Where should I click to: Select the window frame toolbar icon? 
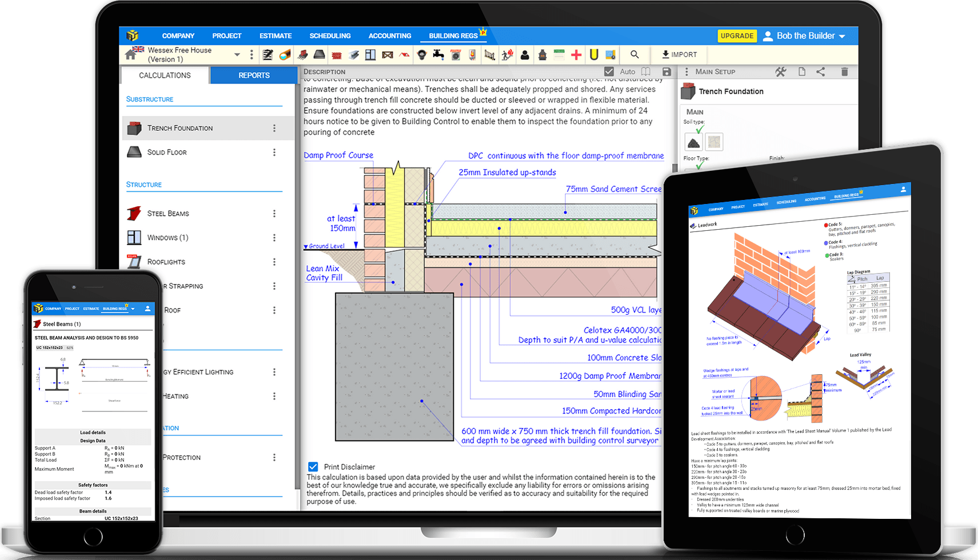[370, 55]
